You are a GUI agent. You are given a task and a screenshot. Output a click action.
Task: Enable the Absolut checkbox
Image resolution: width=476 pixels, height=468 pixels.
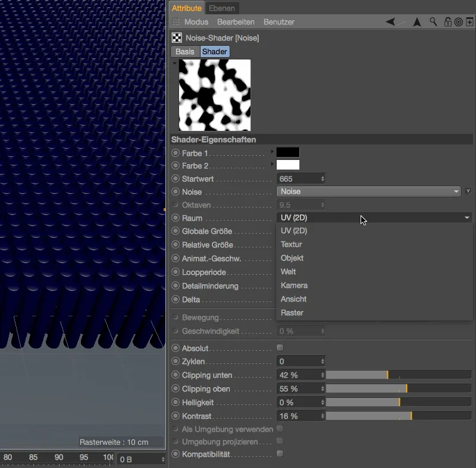280,348
